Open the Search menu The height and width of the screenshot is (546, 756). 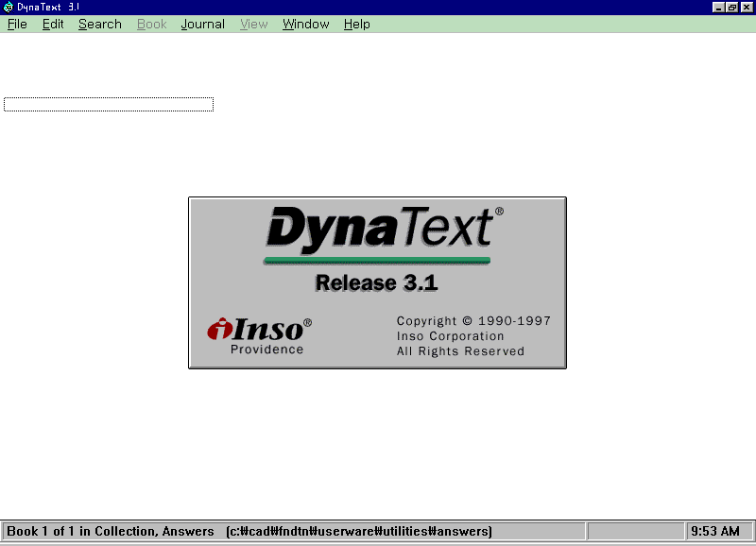coord(100,25)
